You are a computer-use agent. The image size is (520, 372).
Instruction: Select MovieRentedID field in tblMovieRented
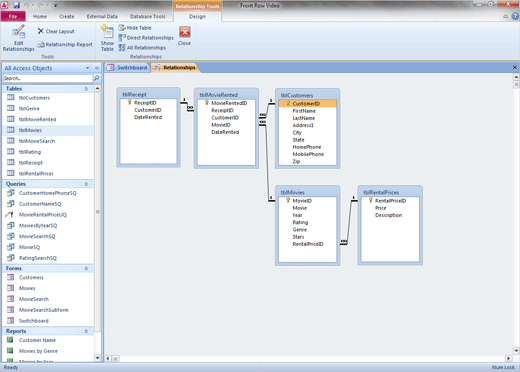229,103
